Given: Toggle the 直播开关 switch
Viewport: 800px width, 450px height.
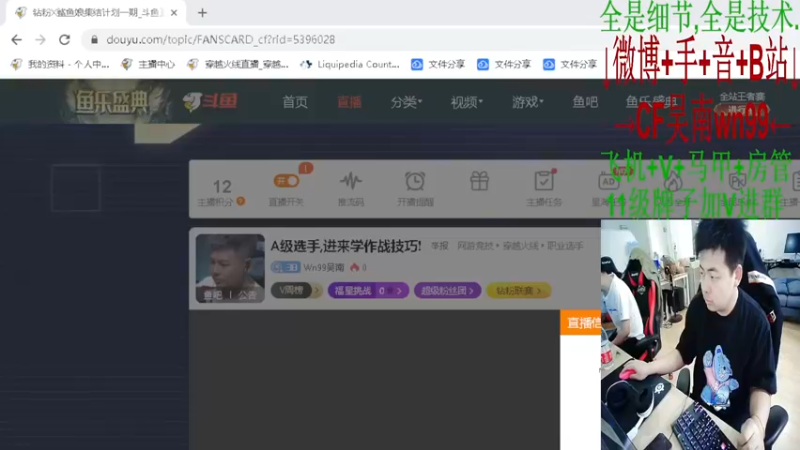Looking at the screenshot, I should 286,181.
